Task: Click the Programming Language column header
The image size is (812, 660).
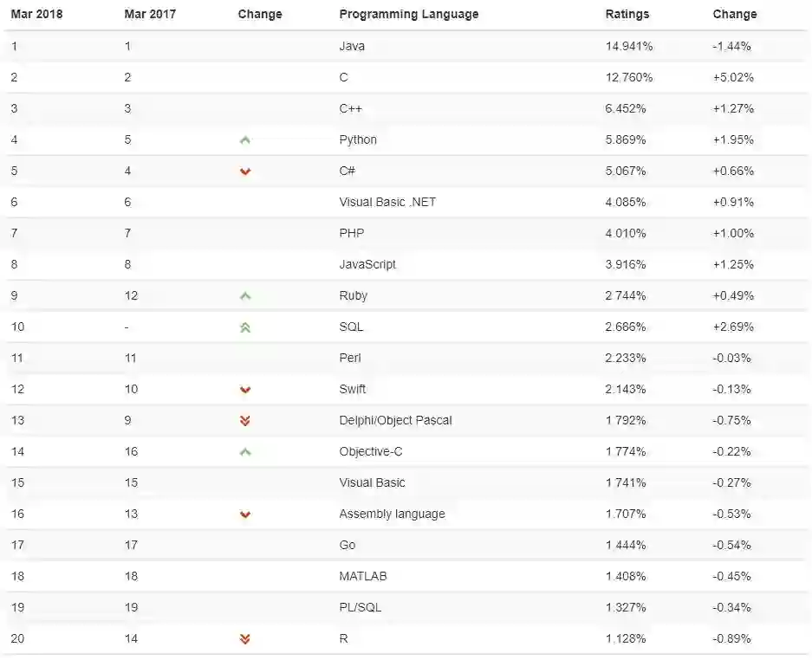Action: tap(408, 14)
